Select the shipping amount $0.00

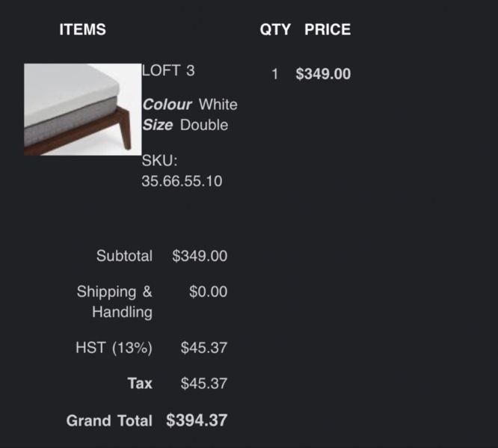click(x=208, y=292)
